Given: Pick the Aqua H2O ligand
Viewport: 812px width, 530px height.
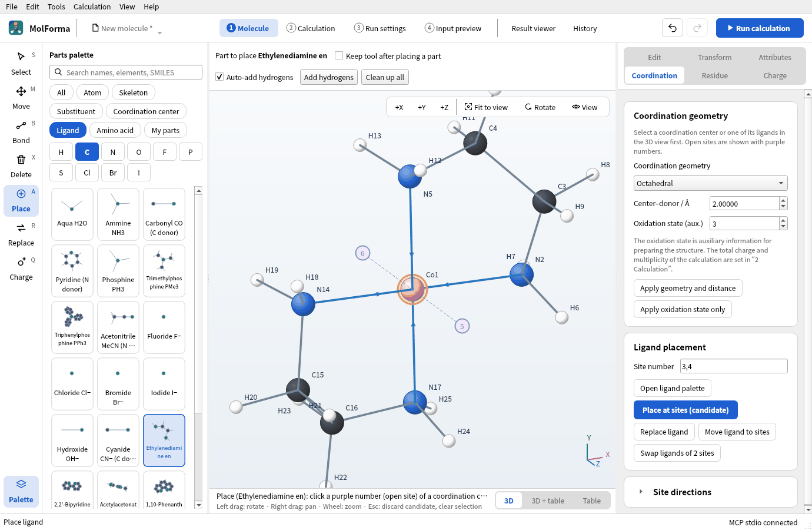Looking at the screenshot, I should [x=72, y=214].
